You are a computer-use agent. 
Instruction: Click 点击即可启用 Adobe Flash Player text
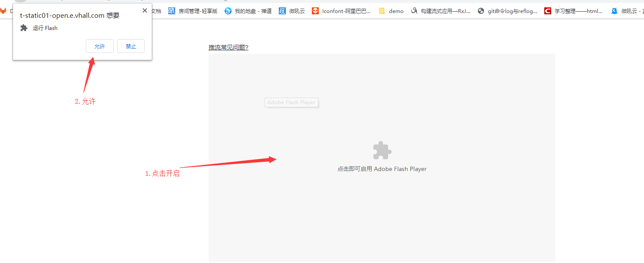[382, 169]
